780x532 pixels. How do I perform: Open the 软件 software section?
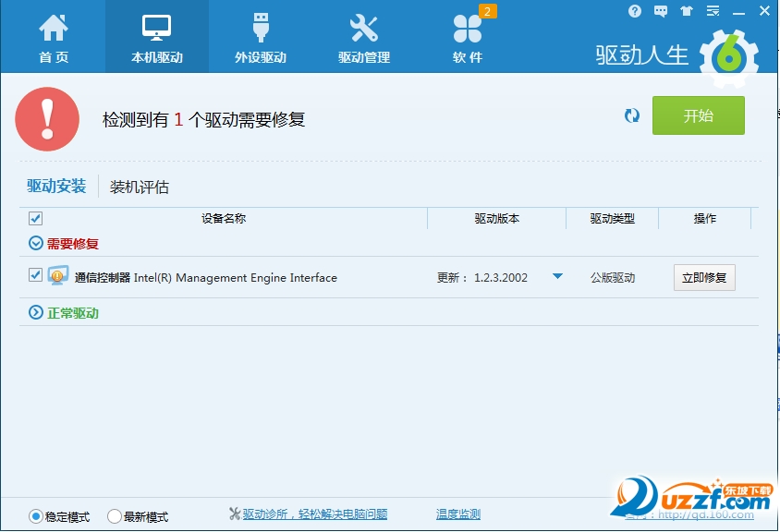pyautogui.click(x=468, y=37)
